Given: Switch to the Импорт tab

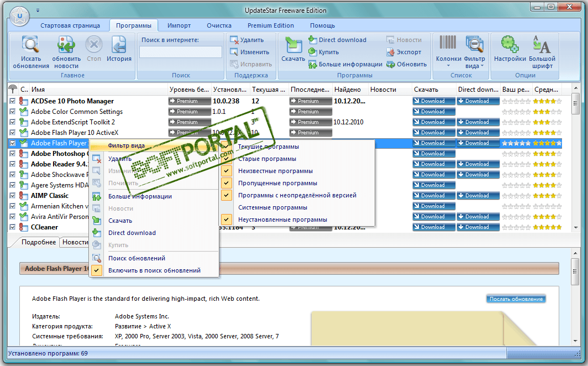Looking at the screenshot, I should point(179,25).
